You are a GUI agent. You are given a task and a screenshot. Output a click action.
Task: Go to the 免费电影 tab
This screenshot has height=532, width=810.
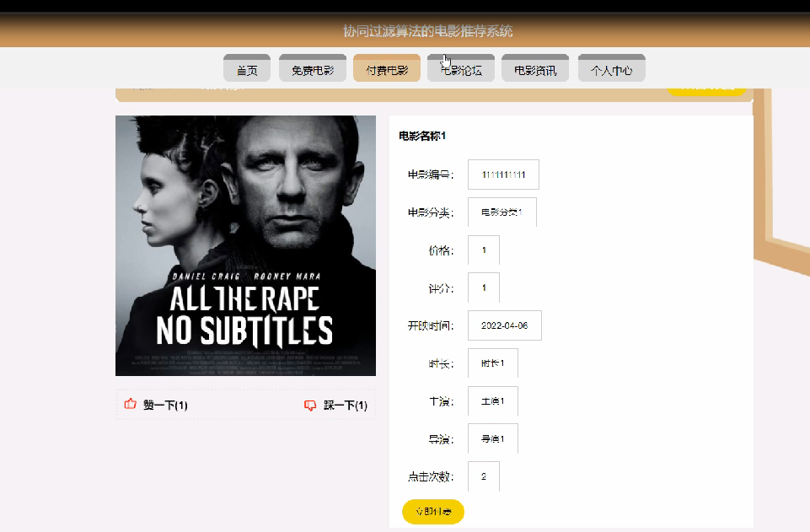[313, 68]
